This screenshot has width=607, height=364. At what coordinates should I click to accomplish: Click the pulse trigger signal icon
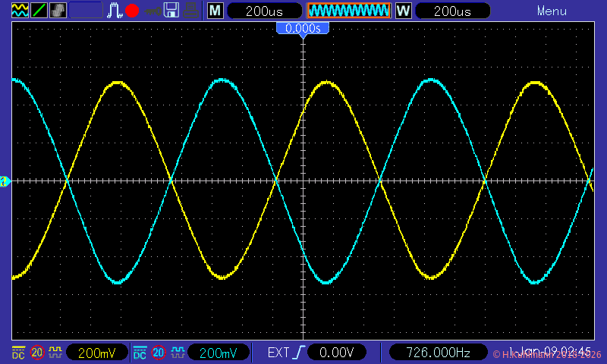click(x=115, y=11)
